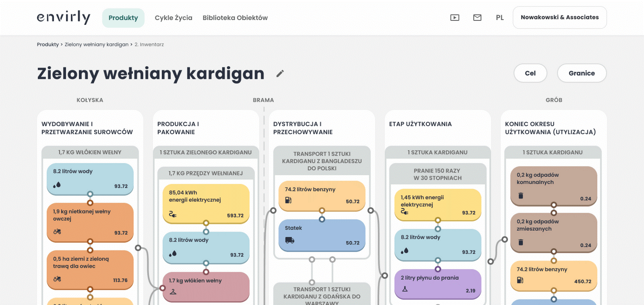The height and width of the screenshot is (305, 644).
Task: Click the flask icon on płynu do prania card
Action: click(405, 289)
